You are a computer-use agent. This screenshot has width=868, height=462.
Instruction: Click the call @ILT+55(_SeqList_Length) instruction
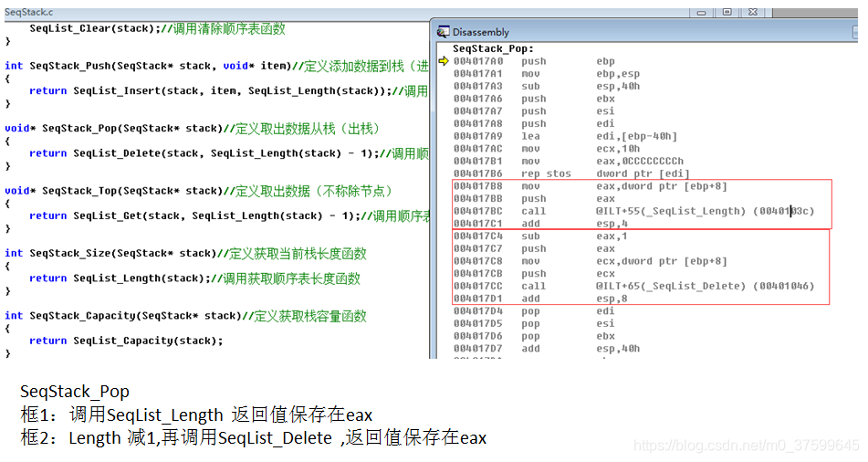pos(668,211)
